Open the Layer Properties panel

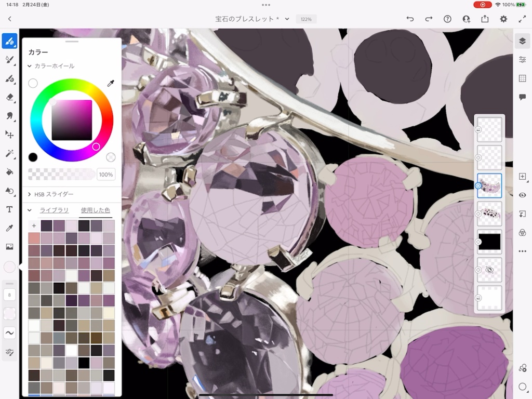pyautogui.click(x=523, y=60)
